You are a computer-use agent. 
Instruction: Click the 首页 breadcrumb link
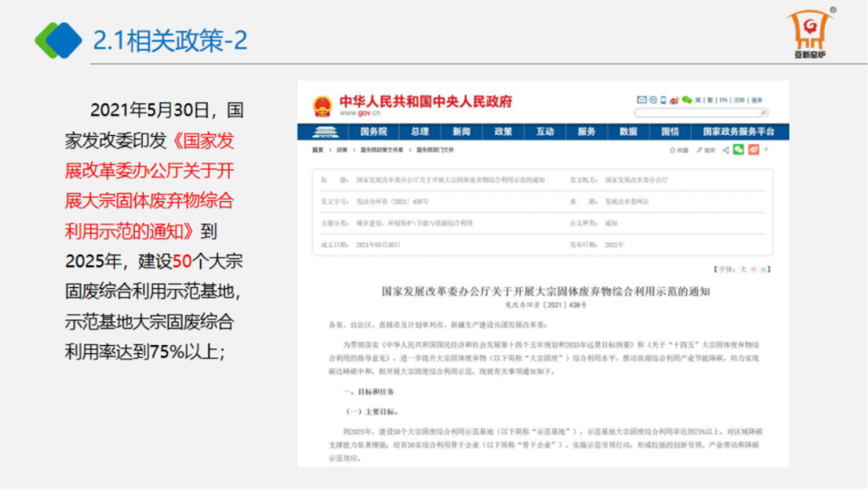coord(317,150)
